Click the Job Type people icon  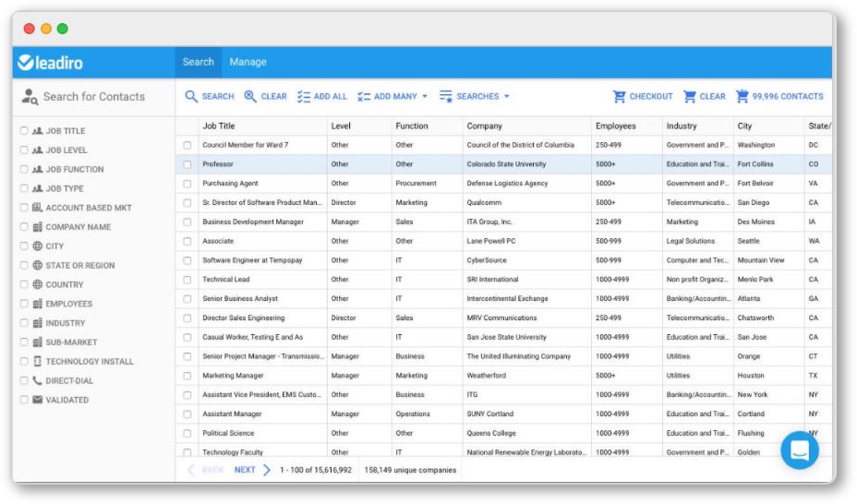37,188
